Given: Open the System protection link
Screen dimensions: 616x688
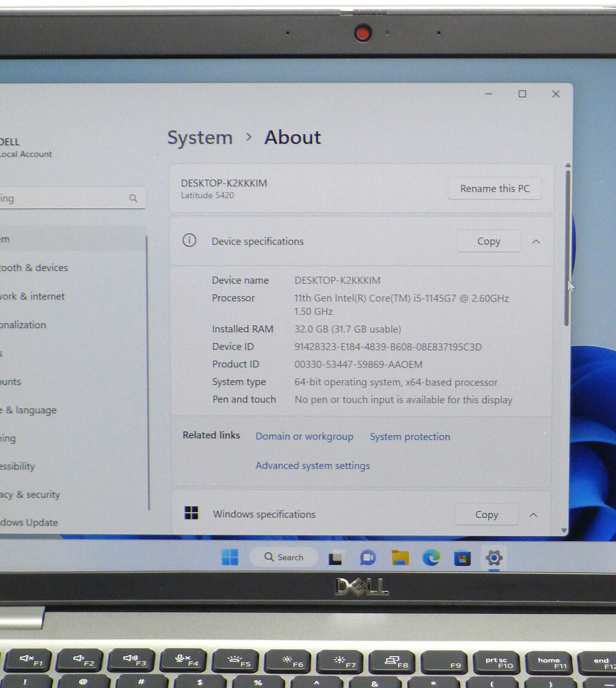Looking at the screenshot, I should pyautogui.click(x=410, y=437).
